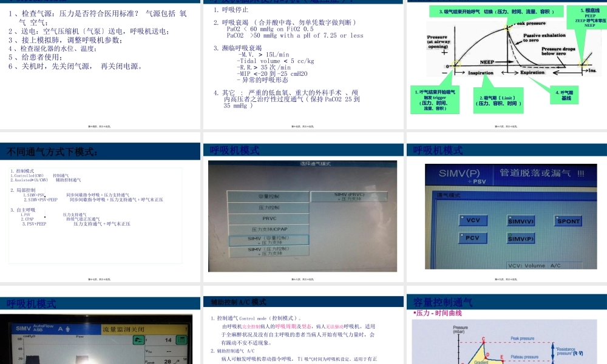
Task: Enable the SPONT mode radio button
Action: (568, 221)
